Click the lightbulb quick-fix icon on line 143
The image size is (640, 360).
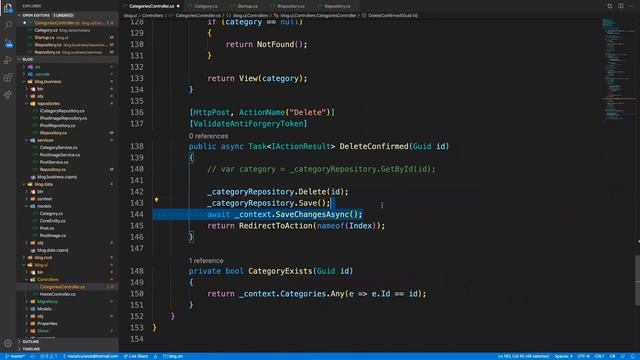coord(156,200)
